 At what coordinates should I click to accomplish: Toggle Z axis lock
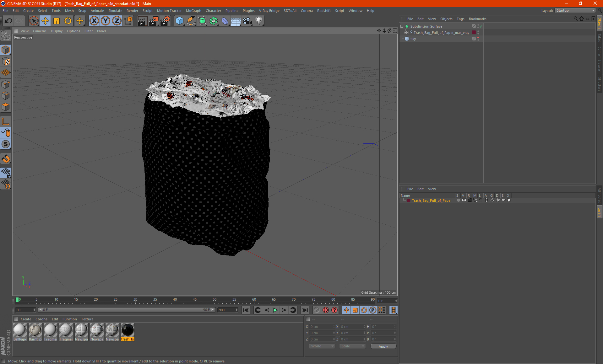tap(117, 21)
